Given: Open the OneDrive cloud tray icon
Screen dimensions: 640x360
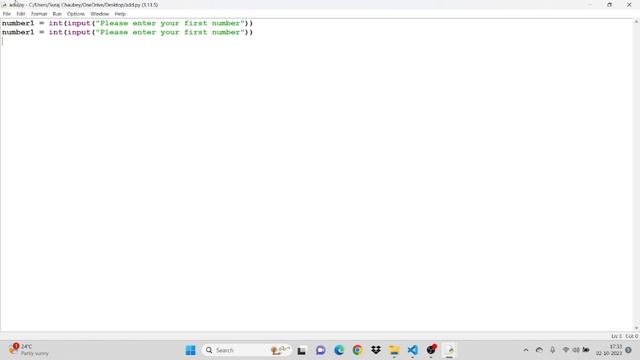Looking at the screenshot, I should [539, 350].
